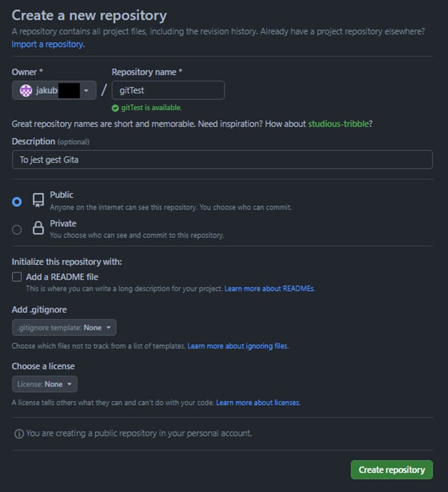Open the Import a repository link

coord(48,44)
